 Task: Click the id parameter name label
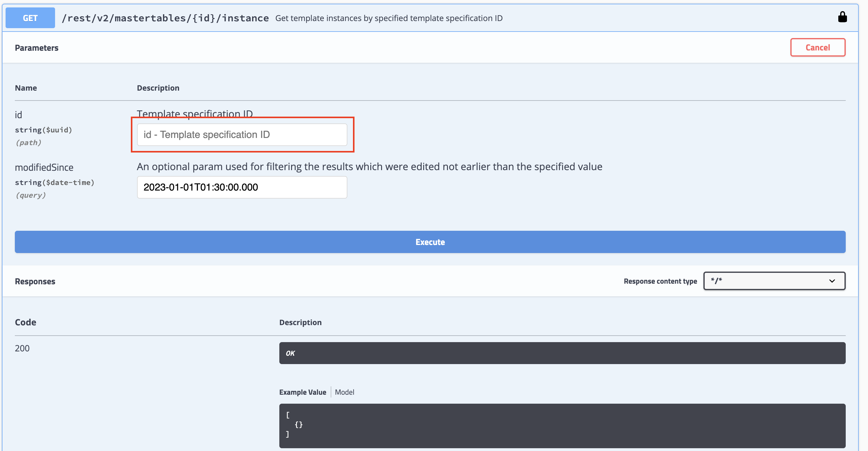point(19,115)
